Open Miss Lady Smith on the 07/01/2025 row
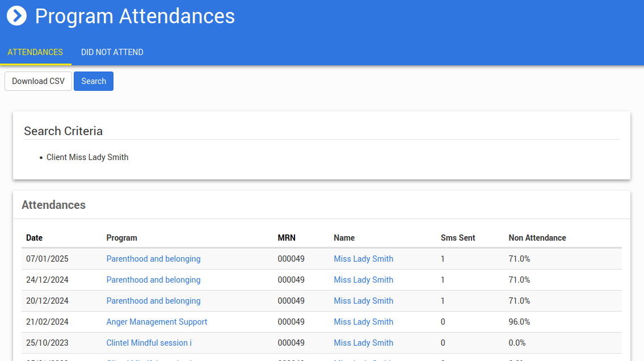Viewport: 644px width, 361px height. coord(363,259)
